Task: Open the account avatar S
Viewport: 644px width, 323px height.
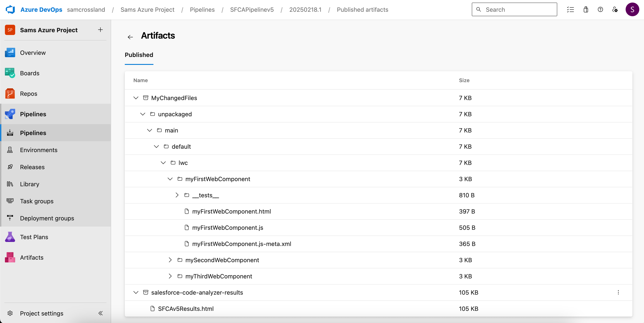Action: 632,9
